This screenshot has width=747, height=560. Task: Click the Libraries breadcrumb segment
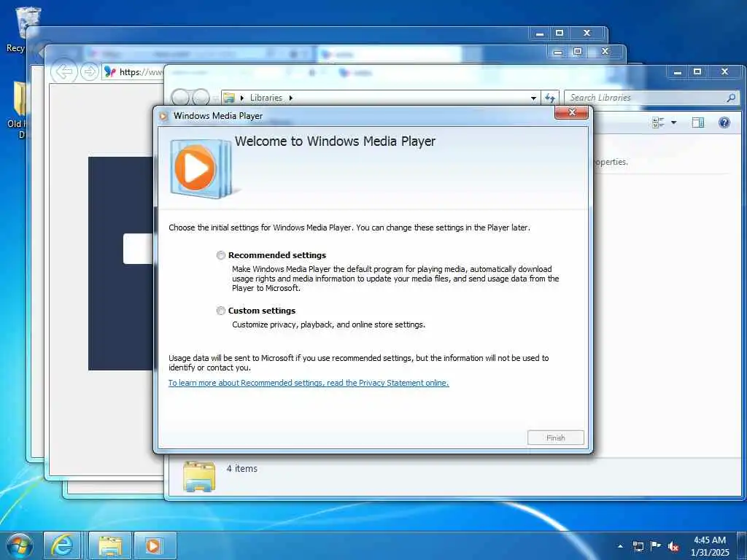pos(266,98)
